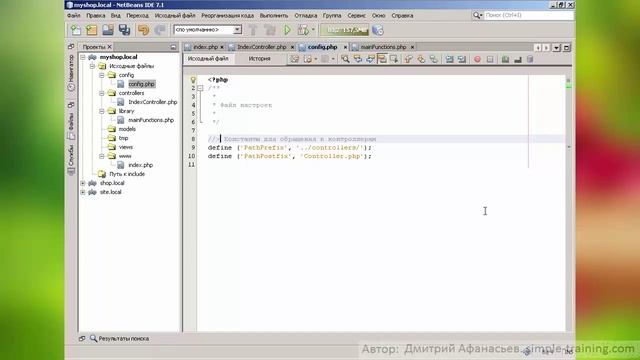Click the Build Project hammer icon
This screenshot has width=640, height=360.
(x=253, y=30)
